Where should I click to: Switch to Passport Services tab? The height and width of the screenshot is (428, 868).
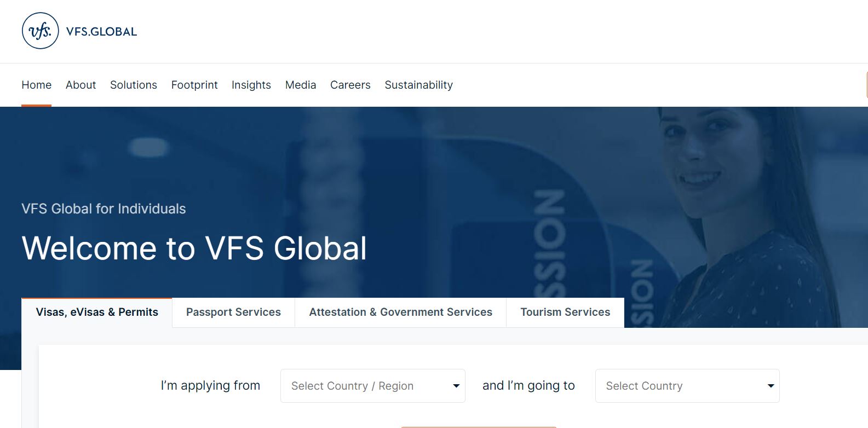pyautogui.click(x=233, y=313)
